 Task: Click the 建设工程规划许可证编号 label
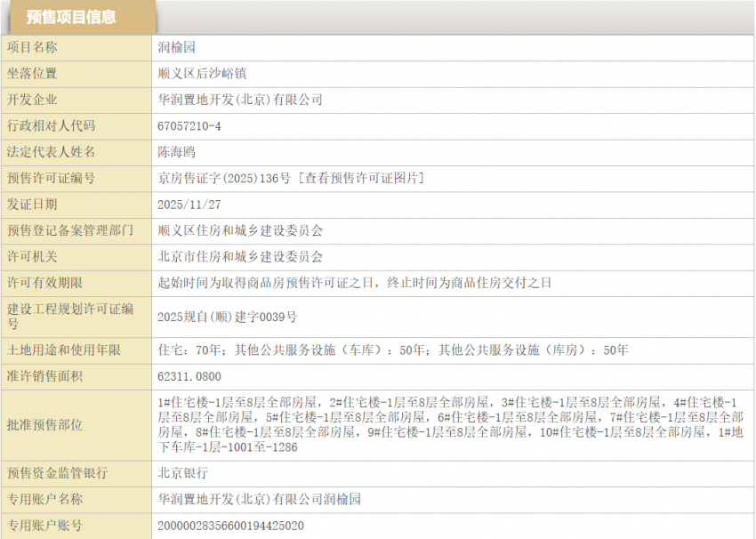[x=70, y=317]
